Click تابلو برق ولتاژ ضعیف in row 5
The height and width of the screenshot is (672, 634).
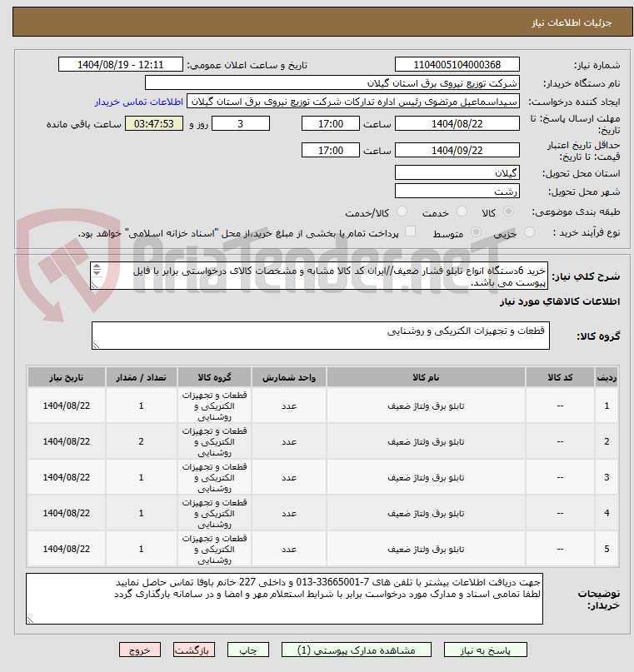(426, 549)
